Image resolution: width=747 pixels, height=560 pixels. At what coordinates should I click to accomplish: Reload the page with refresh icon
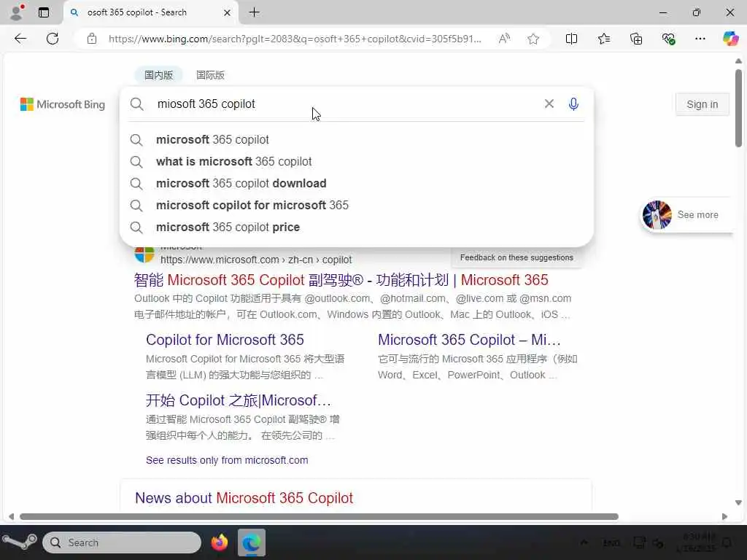pos(53,39)
